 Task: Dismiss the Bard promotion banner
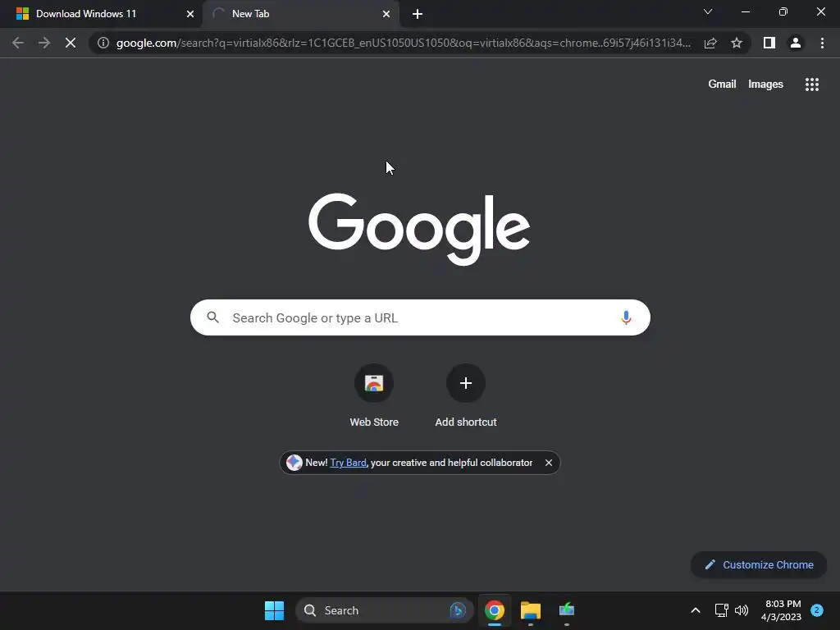tap(549, 463)
